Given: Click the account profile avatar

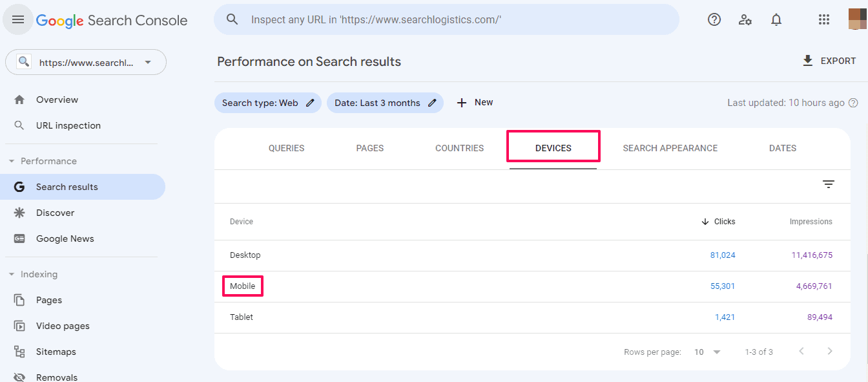Looking at the screenshot, I should tap(858, 19).
